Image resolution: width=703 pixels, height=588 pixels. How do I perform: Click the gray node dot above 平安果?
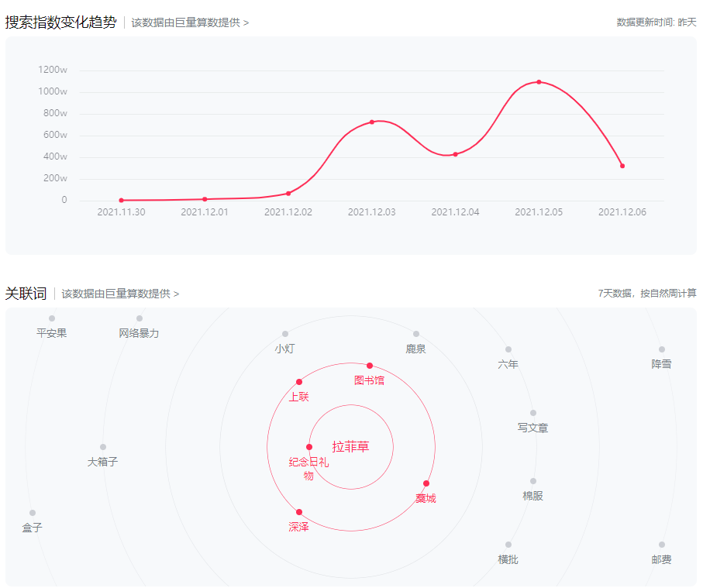point(52,318)
